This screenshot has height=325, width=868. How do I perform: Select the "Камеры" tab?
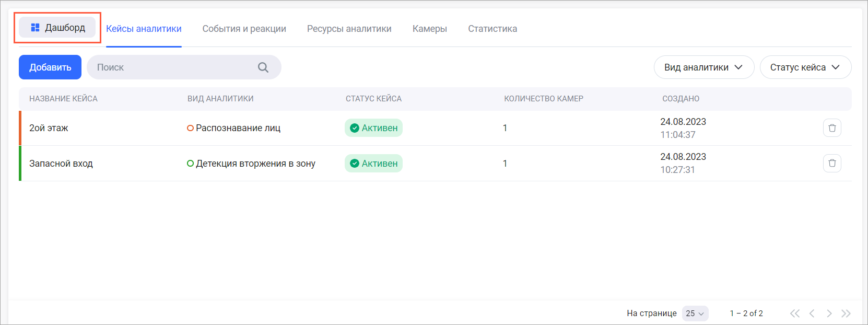point(429,29)
